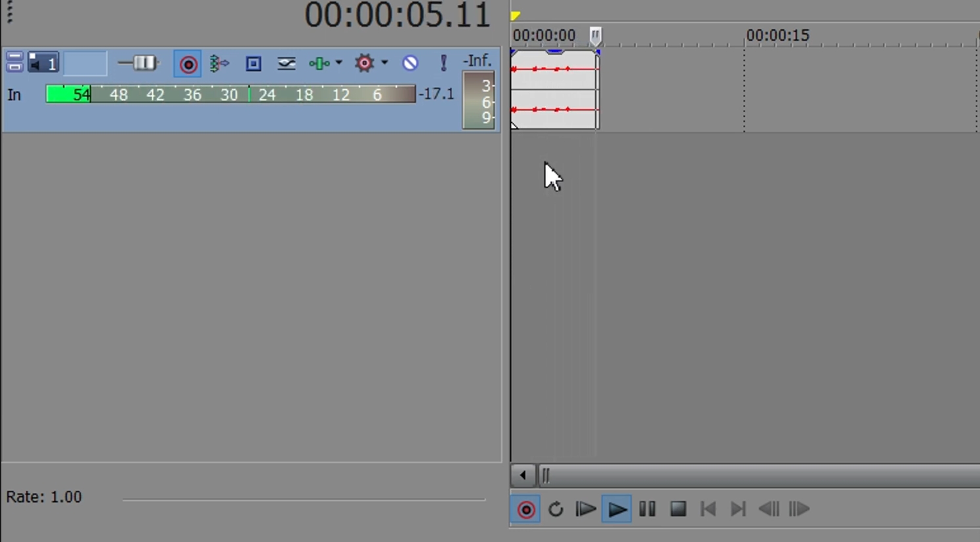Click the Rate: 1.00 label
The width and height of the screenshot is (980, 542).
(44, 497)
